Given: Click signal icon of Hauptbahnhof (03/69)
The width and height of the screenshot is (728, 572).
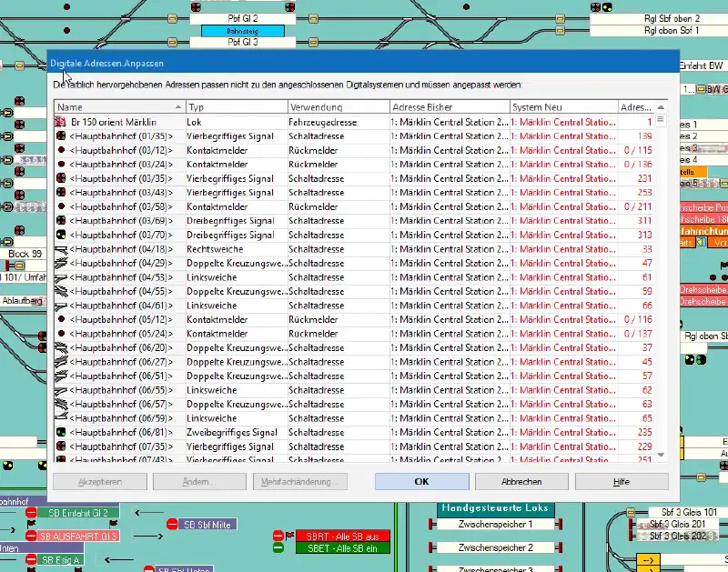Looking at the screenshot, I should (61, 220).
